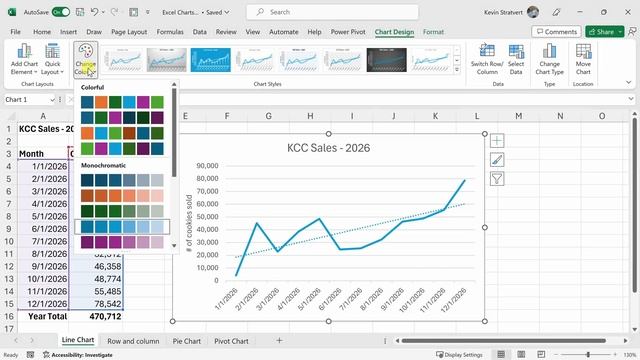
Task: Select the cell with 470,712
Action: click(x=96, y=316)
